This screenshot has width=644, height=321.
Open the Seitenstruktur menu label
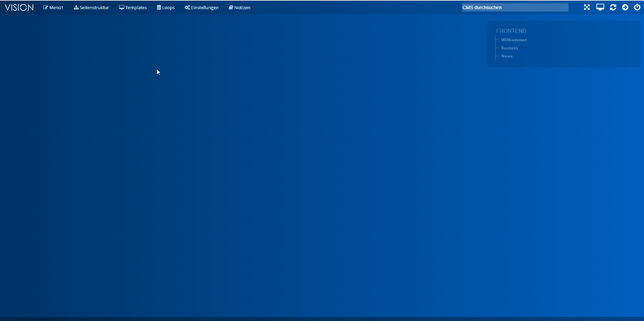(x=94, y=7)
